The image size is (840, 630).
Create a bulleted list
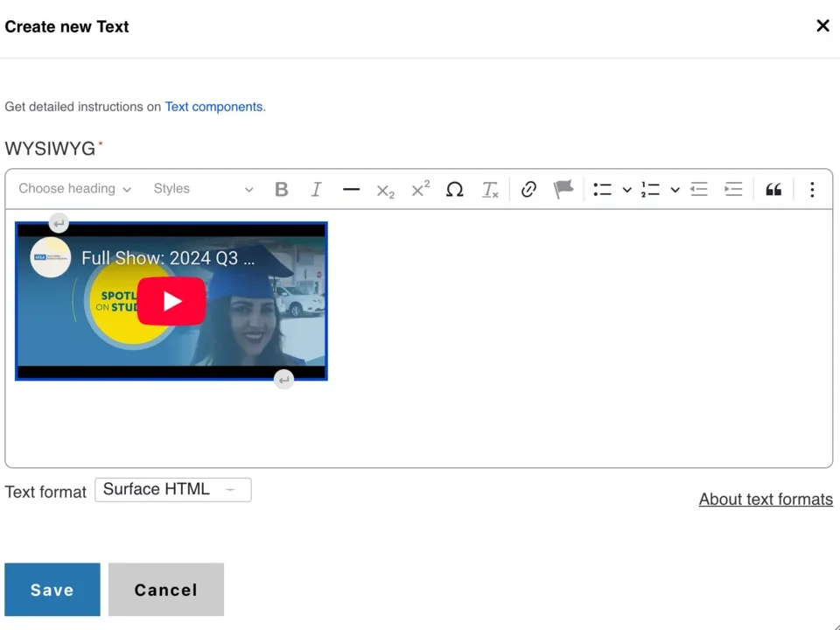pyautogui.click(x=601, y=189)
